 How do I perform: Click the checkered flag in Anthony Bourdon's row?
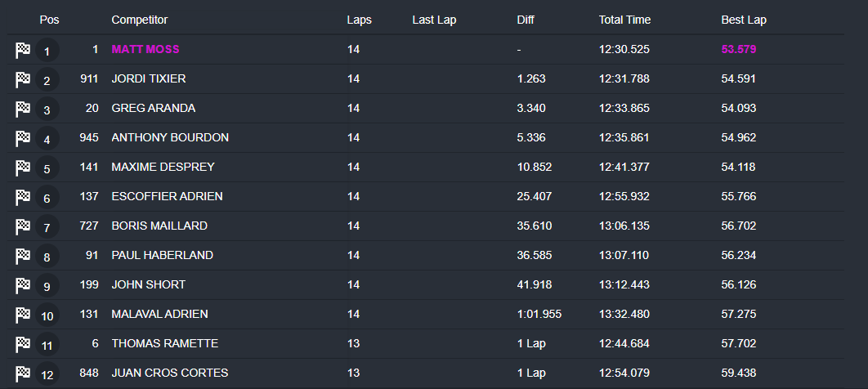[x=23, y=139]
